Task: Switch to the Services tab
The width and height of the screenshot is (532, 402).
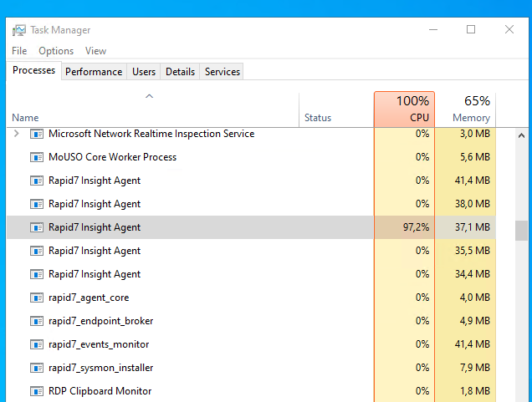Action: [223, 72]
